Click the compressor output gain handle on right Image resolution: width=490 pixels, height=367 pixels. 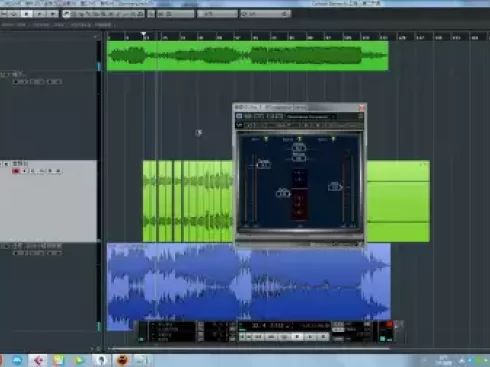pos(335,187)
